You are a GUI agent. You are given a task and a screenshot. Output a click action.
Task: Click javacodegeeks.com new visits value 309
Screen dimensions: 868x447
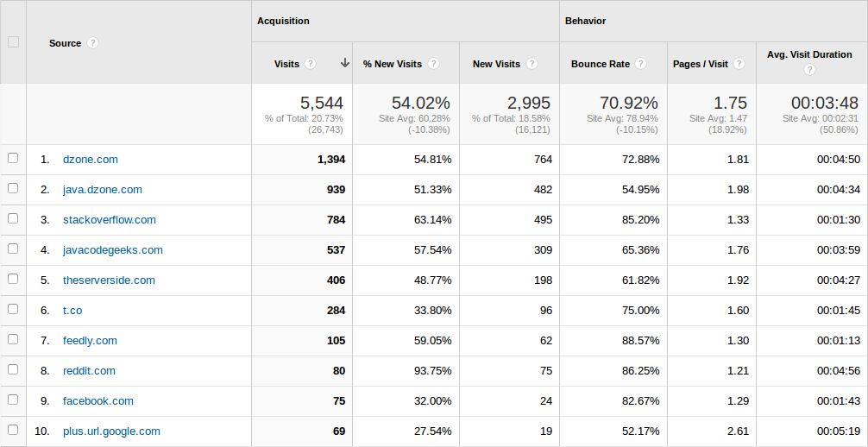click(x=543, y=249)
